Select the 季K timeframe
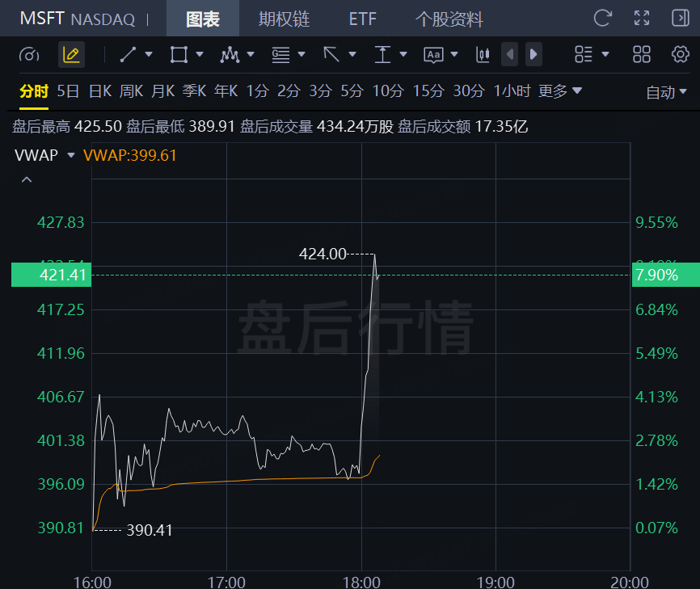 click(194, 91)
